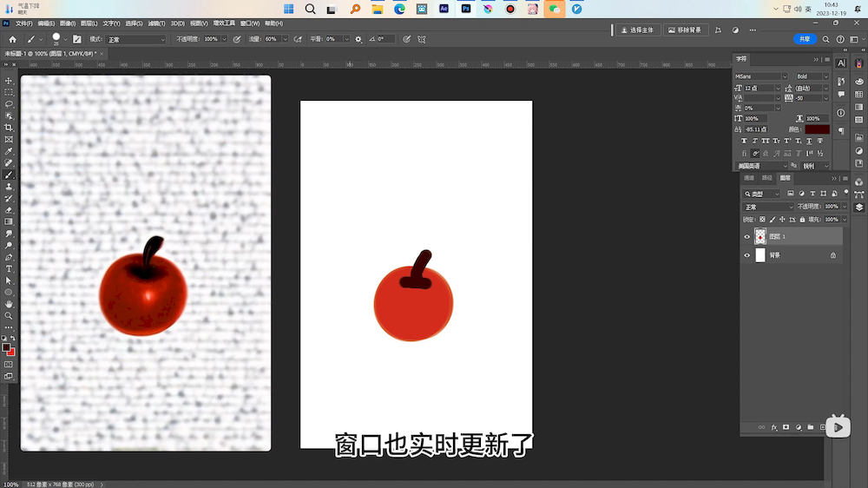The image size is (868, 488).
Task: Open the layer blend mode 正常 dropdown
Action: (x=767, y=207)
